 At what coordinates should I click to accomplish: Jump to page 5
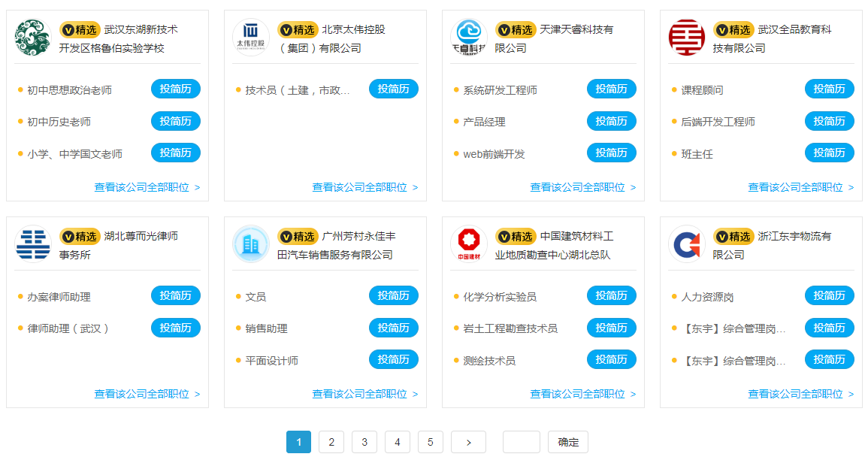tap(431, 442)
